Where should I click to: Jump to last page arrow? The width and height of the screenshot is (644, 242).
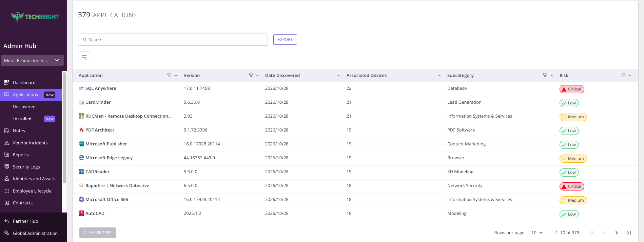click(x=629, y=233)
